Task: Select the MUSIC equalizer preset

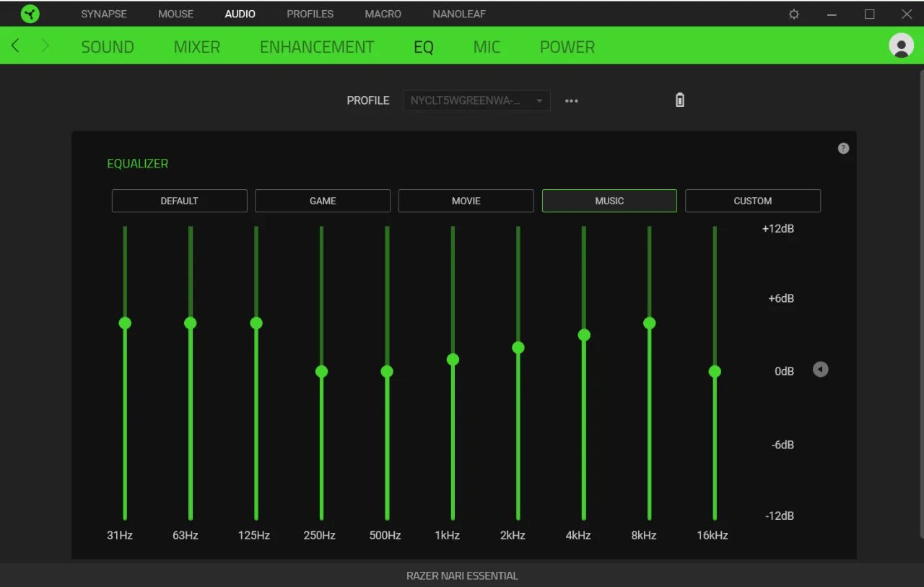Action: tap(609, 201)
